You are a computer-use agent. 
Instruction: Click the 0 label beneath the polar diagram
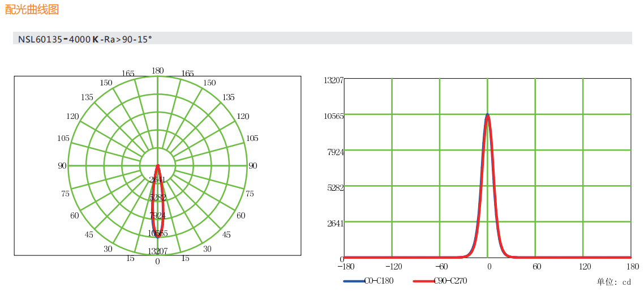(x=158, y=262)
